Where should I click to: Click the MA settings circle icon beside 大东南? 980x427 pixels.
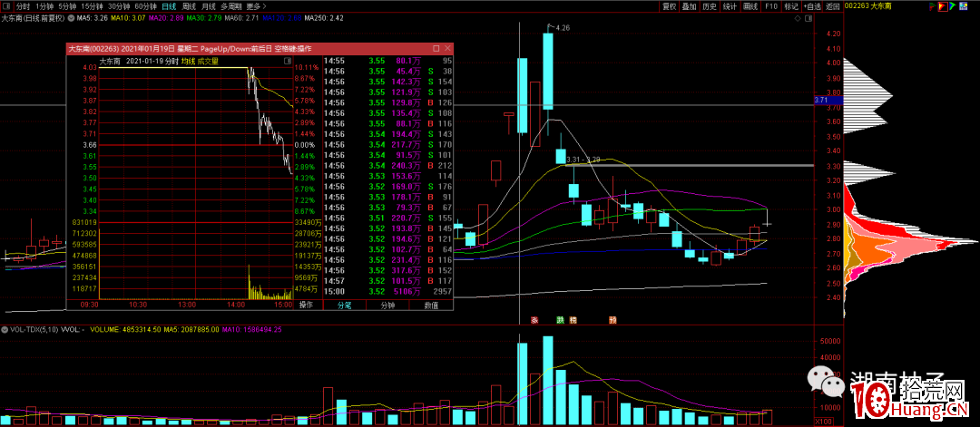tap(73, 17)
